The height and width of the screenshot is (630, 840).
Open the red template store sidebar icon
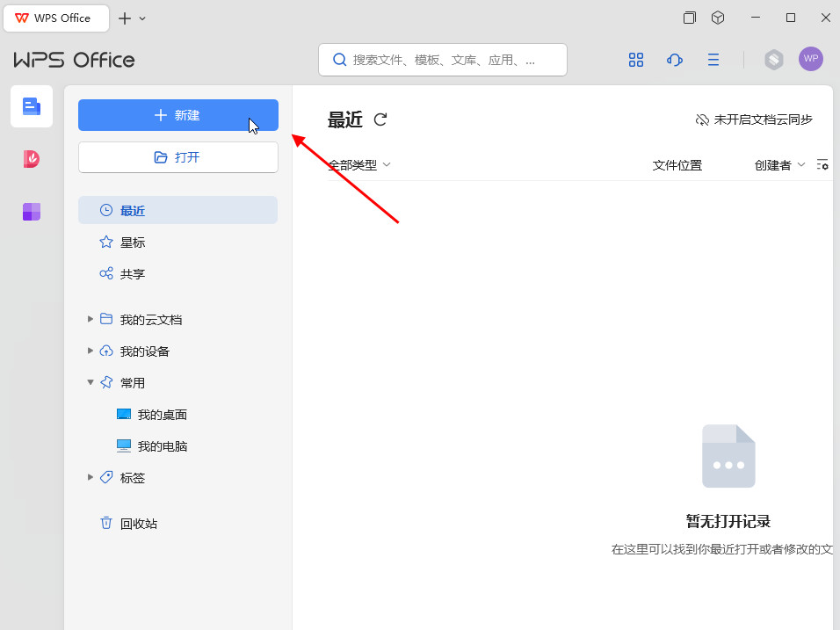point(32,159)
